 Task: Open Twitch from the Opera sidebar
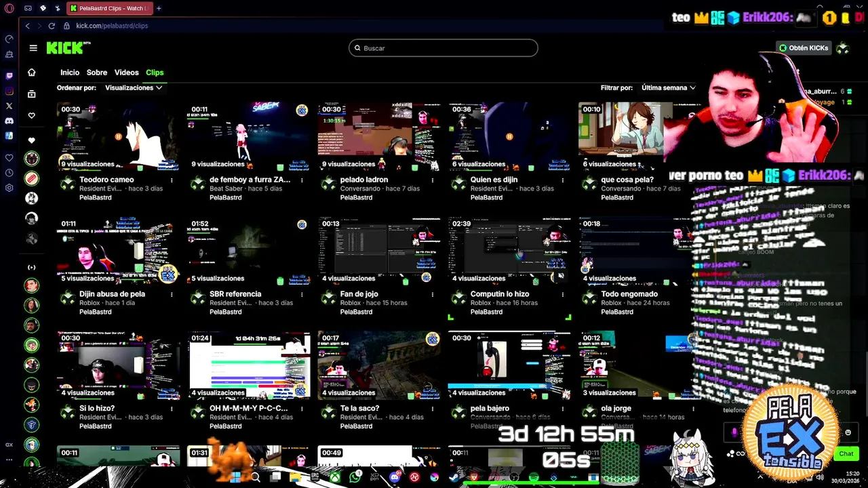coord(9,76)
